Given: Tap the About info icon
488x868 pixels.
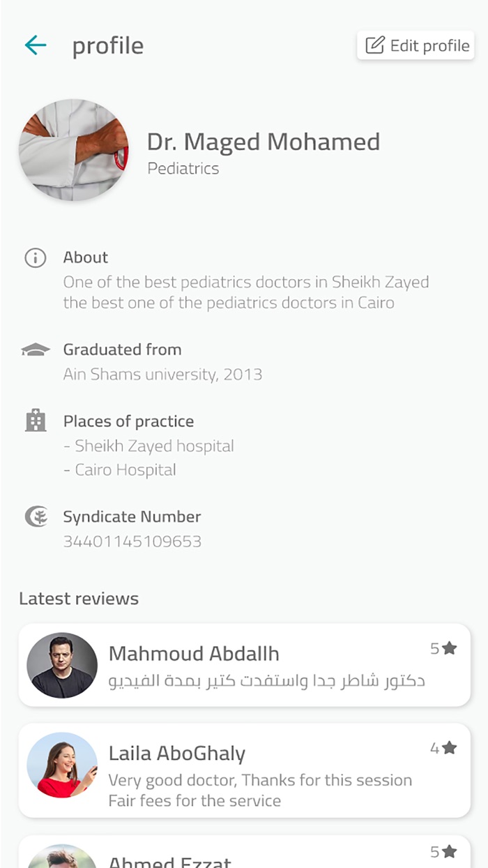Looking at the screenshot, I should tap(35, 258).
